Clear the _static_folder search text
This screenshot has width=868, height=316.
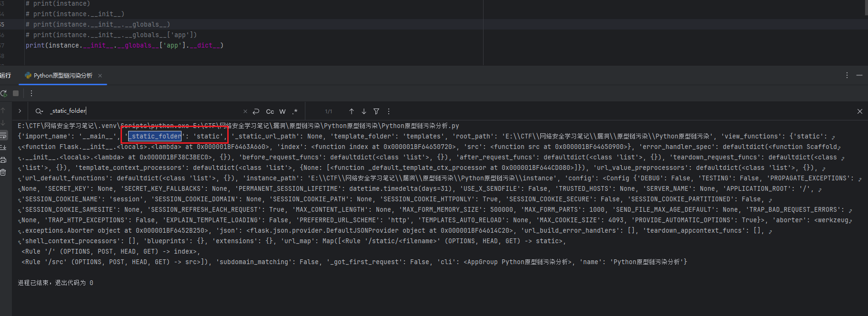245,111
